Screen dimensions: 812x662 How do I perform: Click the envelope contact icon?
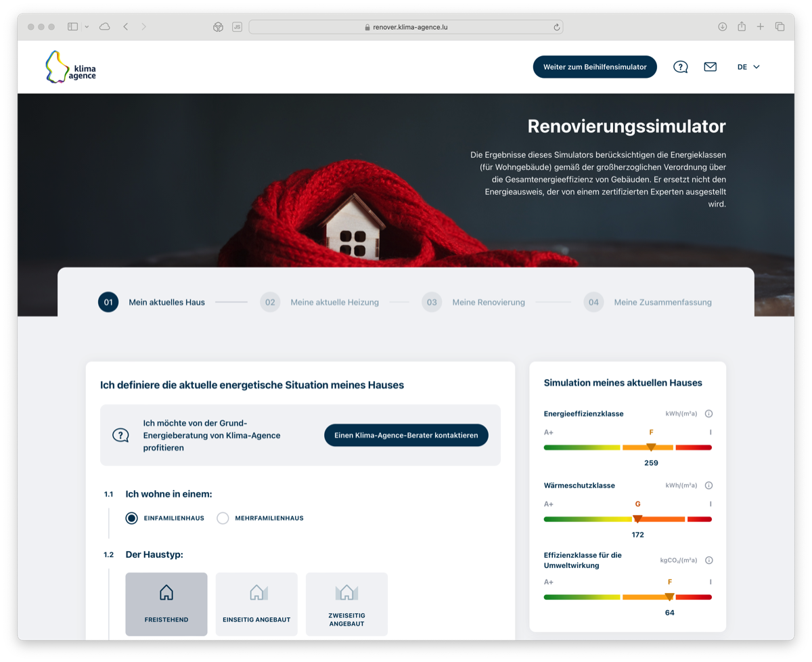[x=710, y=67]
